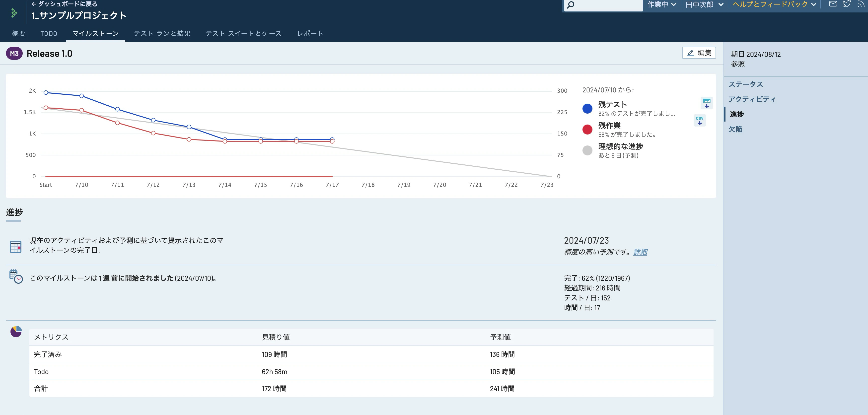Click the テスト / 日: 152 text

pos(587,298)
